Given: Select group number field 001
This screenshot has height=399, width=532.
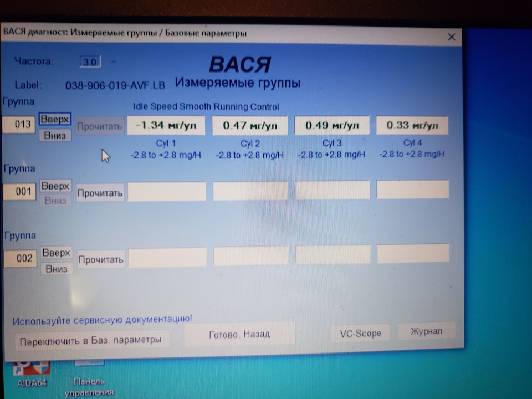Looking at the screenshot, I should point(20,192).
